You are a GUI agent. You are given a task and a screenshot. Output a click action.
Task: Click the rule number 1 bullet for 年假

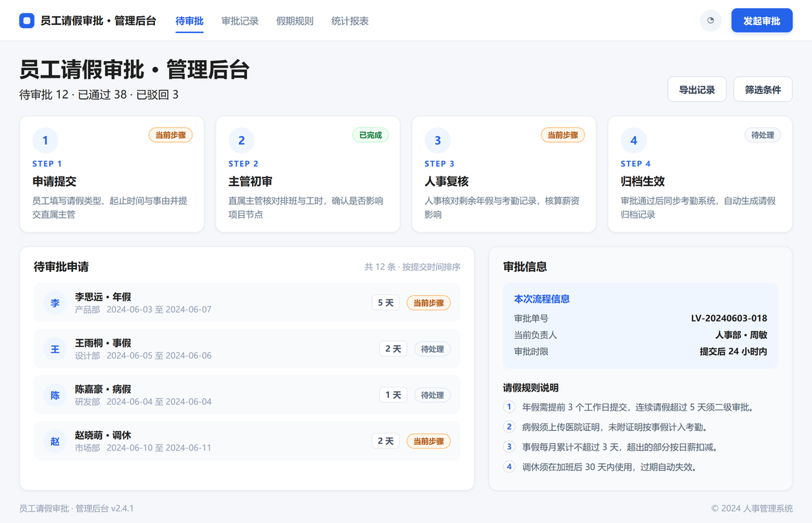click(510, 407)
